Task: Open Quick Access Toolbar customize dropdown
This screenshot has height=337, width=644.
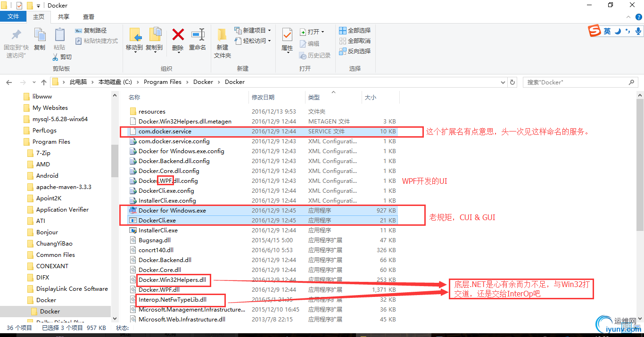Action: point(39,6)
